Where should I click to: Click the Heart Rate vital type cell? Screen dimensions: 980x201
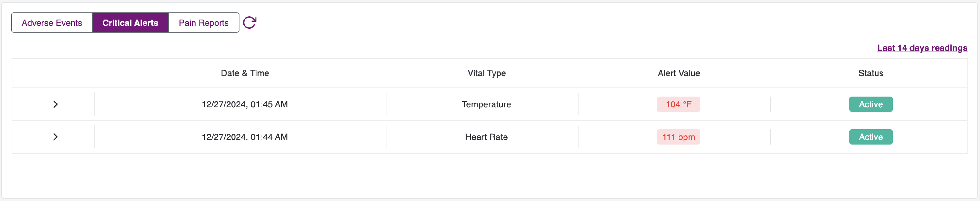tap(486, 137)
